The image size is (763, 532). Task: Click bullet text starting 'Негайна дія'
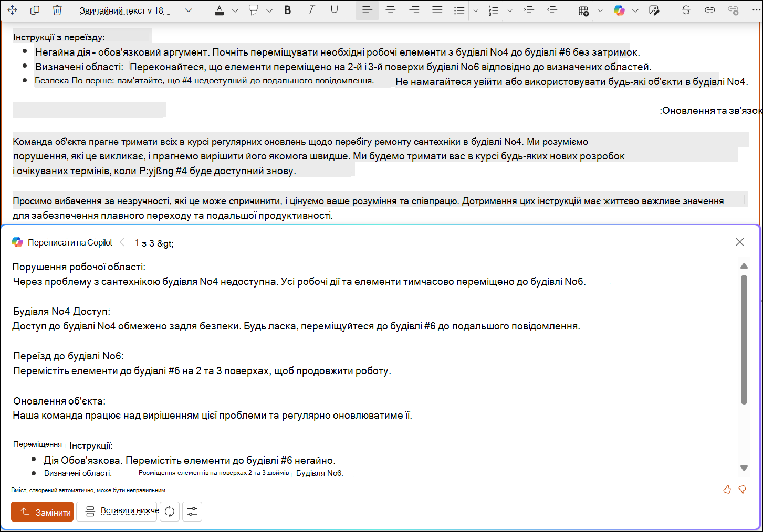(x=338, y=52)
